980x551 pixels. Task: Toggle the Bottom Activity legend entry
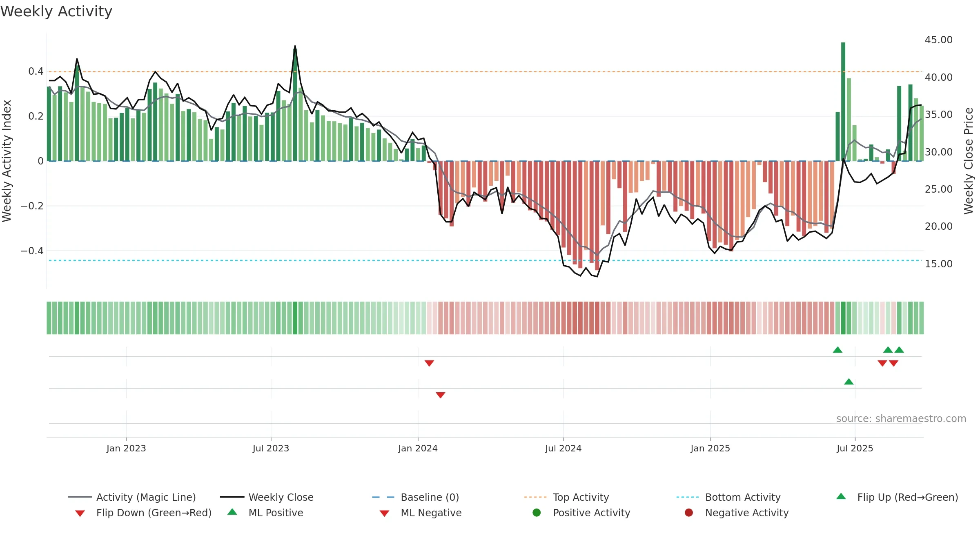(x=728, y=497)
